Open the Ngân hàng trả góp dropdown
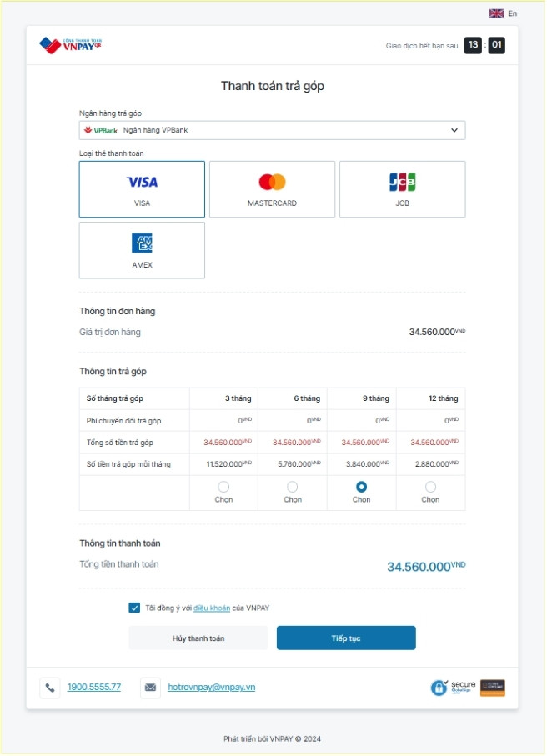547x756 pixels. [272, 130]
